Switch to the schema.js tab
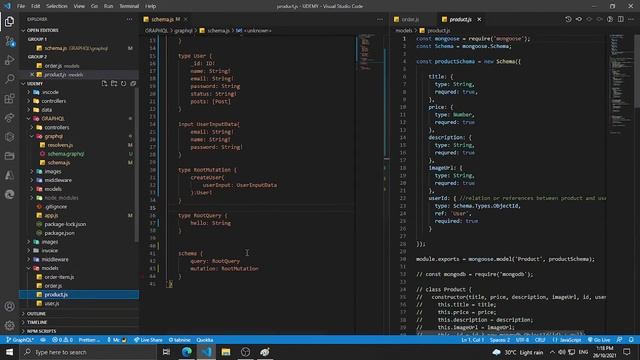The image size is (640, 360). [162, 19]
